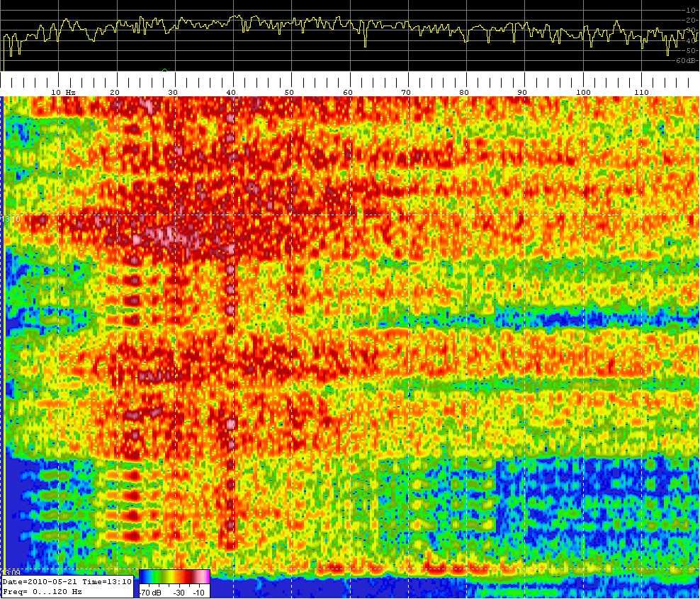Click the small green marker at 28 Hz
700x599 pixels.
pyautogui.click(x=164, y=69)
